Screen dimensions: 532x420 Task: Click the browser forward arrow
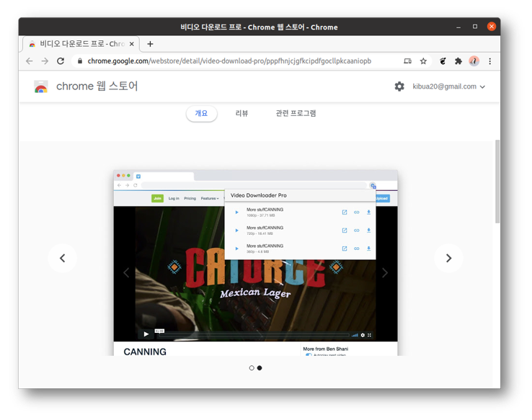[45, 61]
